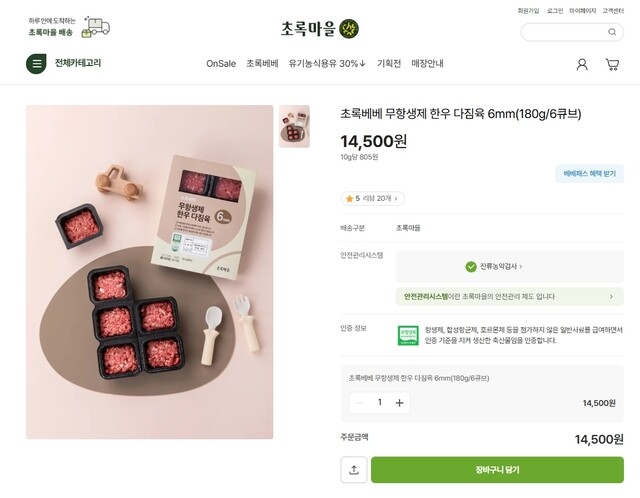640x498 pixels.
Task: Click the 초록마을 logo
Action: click(320, 29)
